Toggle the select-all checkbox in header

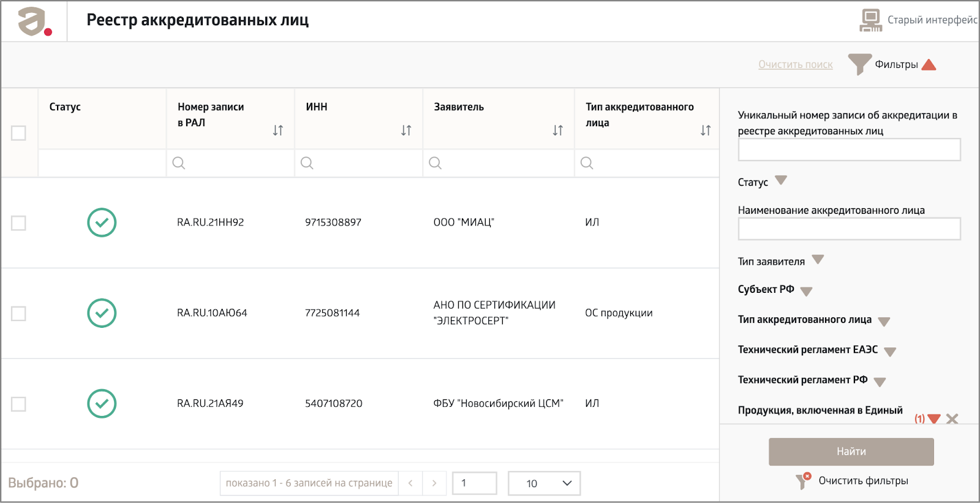(x=19, y=133)
